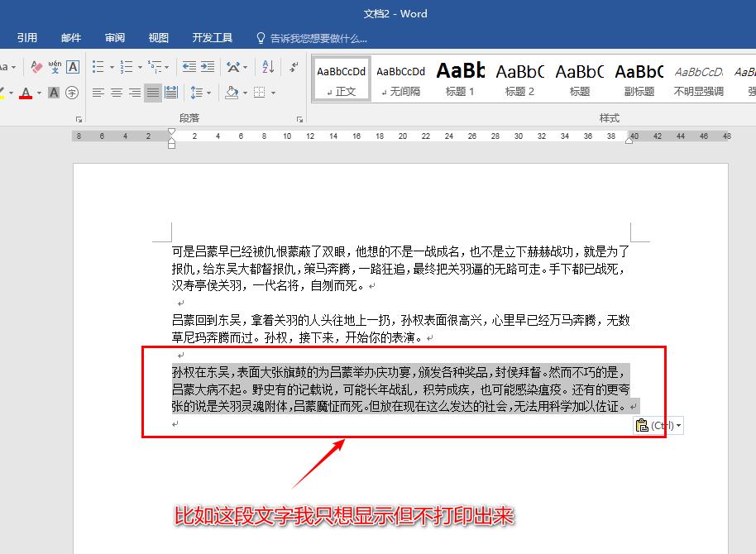
Task: Increase paragraph indent with the indent icon
Action: pyautogui.click(x=207, y=66)
